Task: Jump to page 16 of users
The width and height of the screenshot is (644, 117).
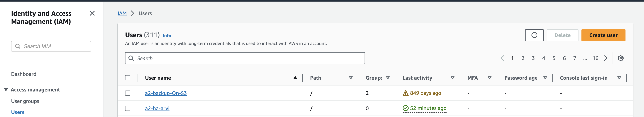Action: pos(595,58)
